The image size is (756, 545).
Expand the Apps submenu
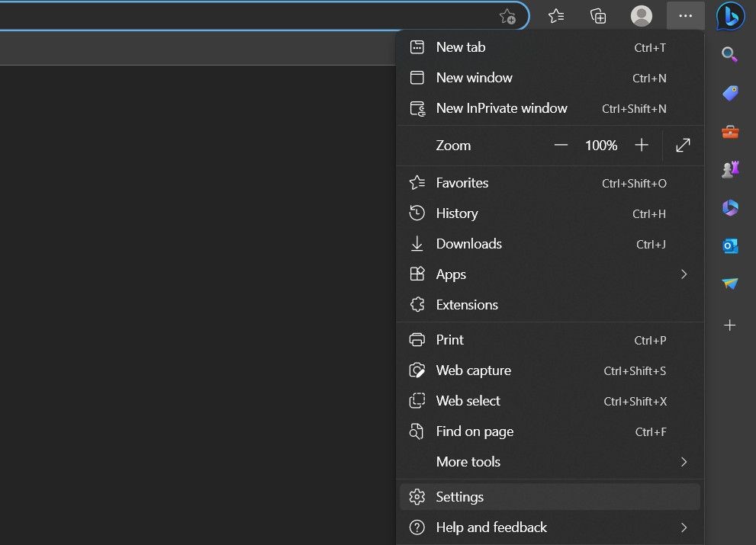pyautogui.click(x=549, y=274)
